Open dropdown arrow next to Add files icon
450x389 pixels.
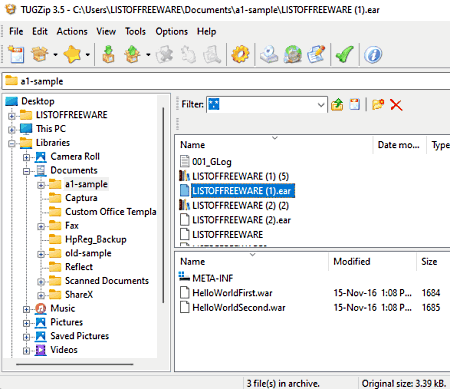[x=148, y=55]
